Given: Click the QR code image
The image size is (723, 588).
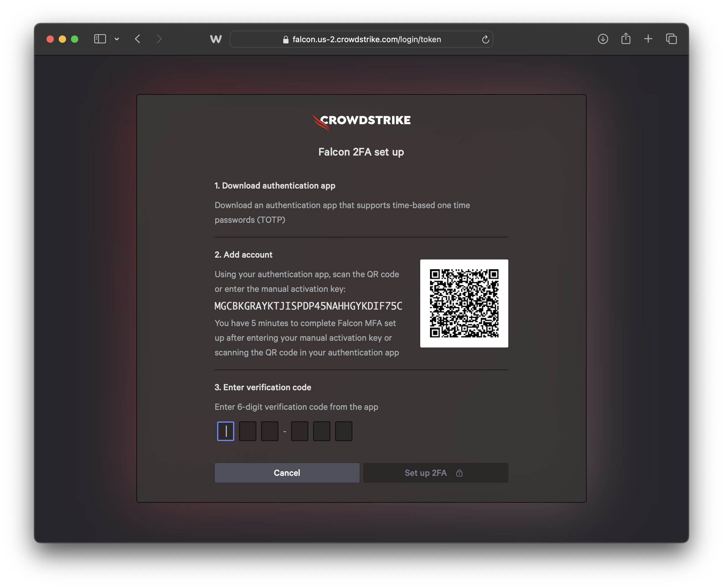Looking at the screenshot, I should click(464, 303).
